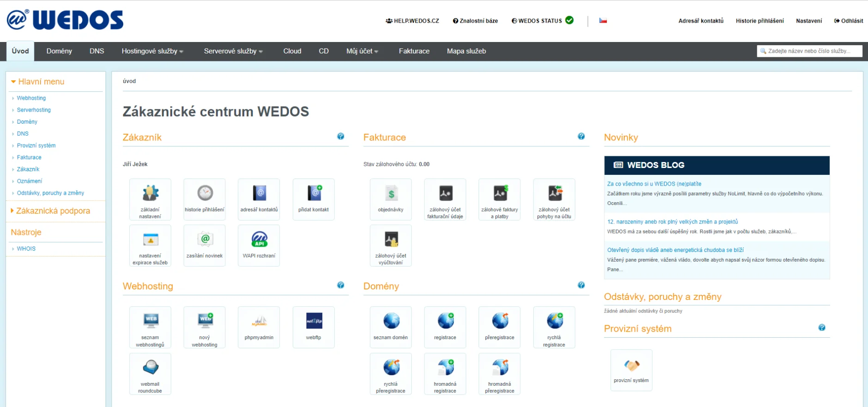The width and height of the screenshot is (868, 407).
Task: Open the Mapa služeb menu item
Action: pos(466,51)
